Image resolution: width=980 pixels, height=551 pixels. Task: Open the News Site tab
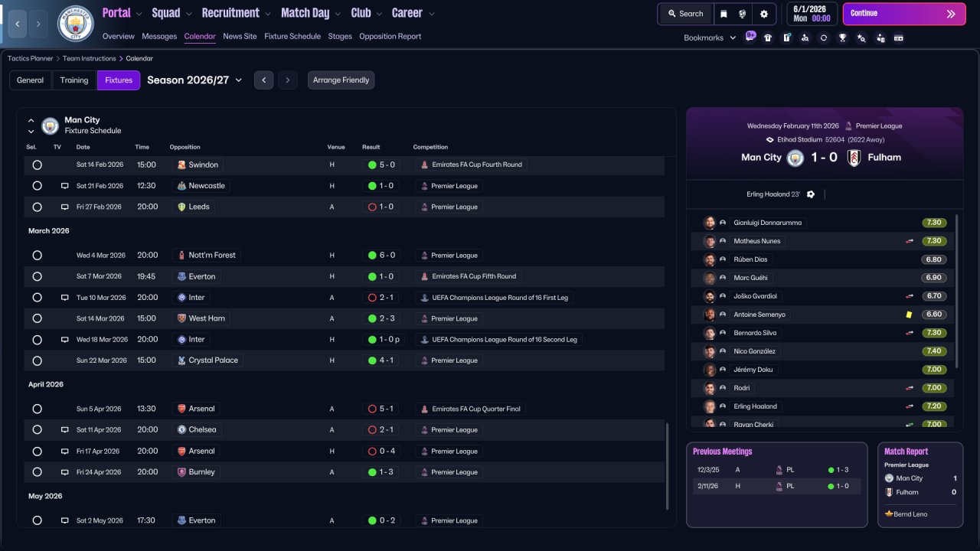tap(240, 36)
